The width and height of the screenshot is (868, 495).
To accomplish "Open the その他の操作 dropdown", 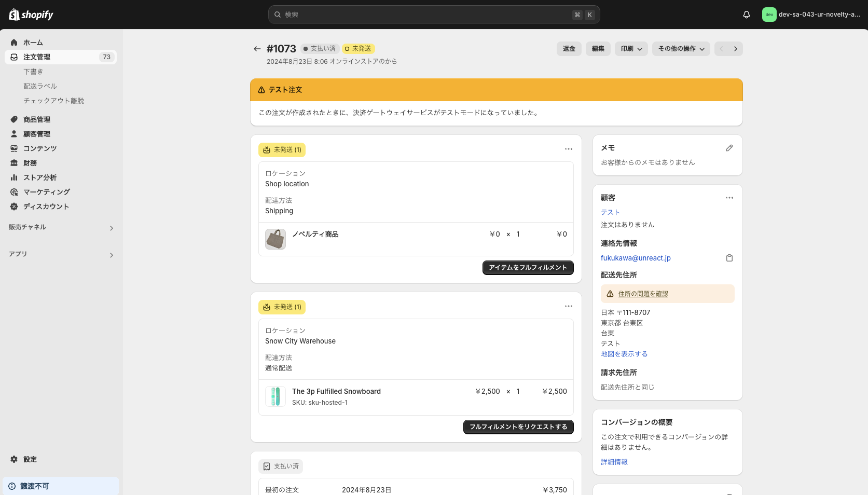I will click(x=681, y=48).
